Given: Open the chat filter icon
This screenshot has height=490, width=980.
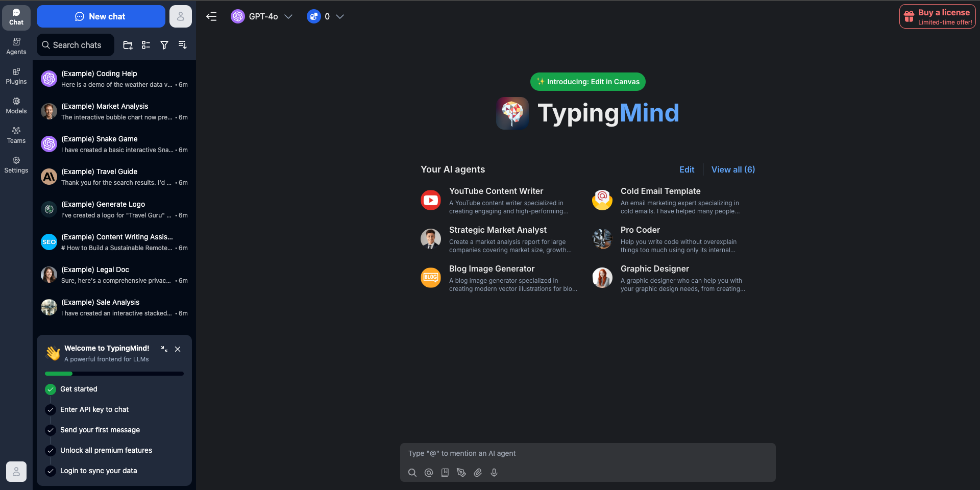Looking at the screenshot, I should click(164, 45).
